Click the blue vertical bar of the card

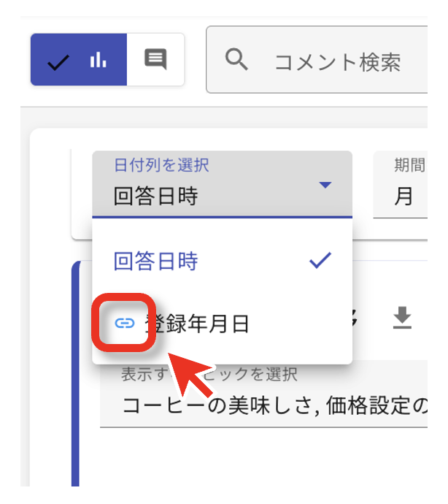[75, 374]
